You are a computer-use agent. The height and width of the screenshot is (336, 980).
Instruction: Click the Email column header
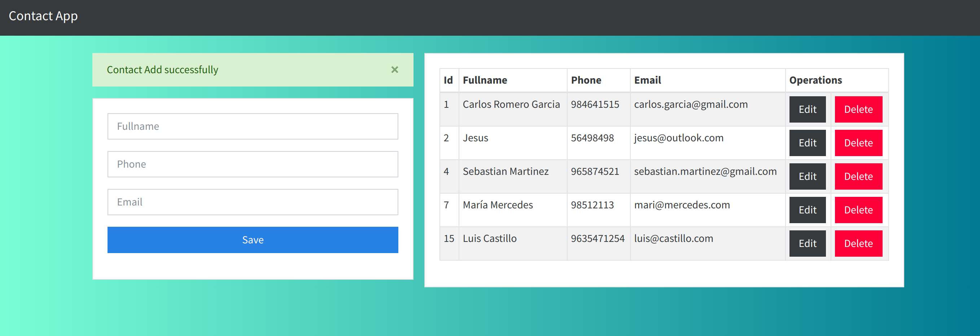point(647,80)
